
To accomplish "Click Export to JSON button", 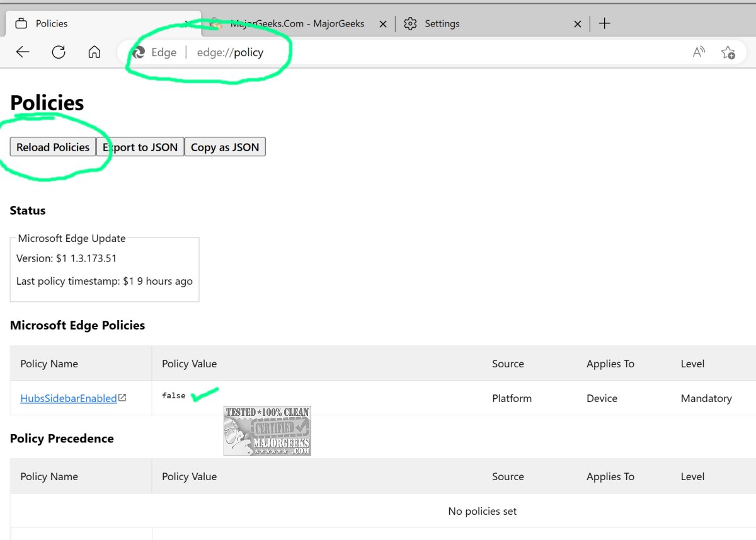I will tap(140, 147).
